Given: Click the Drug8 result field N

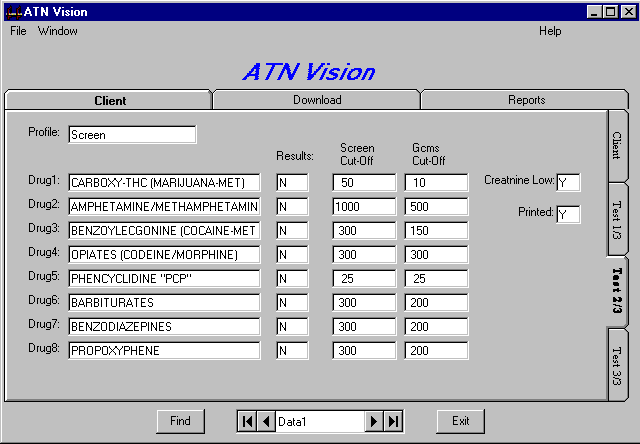Looking at the screenshot, I should point(292,351).
